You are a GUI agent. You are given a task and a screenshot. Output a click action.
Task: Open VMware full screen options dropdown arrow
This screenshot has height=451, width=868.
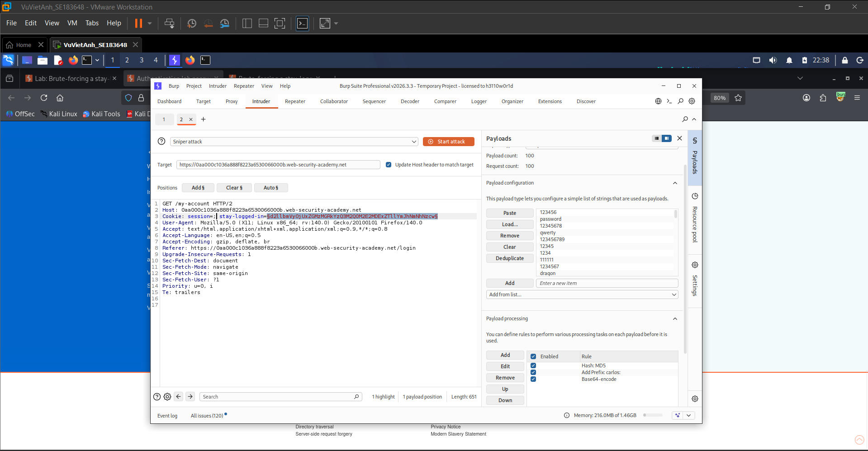(x=336, y=23)
